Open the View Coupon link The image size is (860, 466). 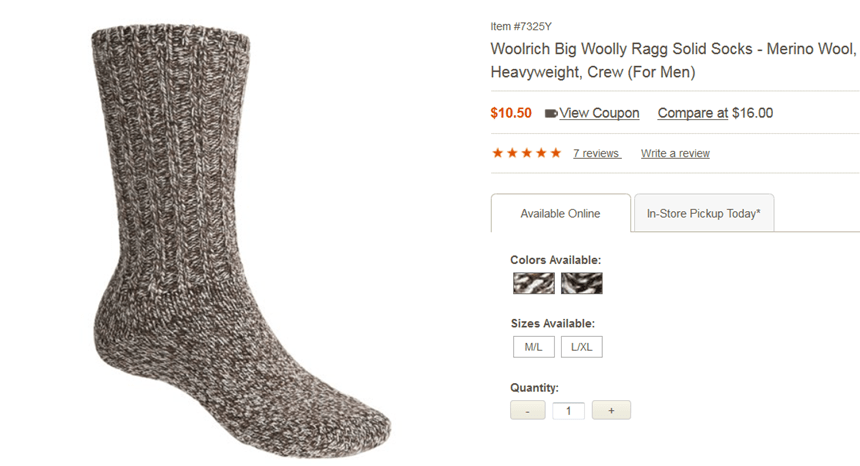click(x=599, y=113)
